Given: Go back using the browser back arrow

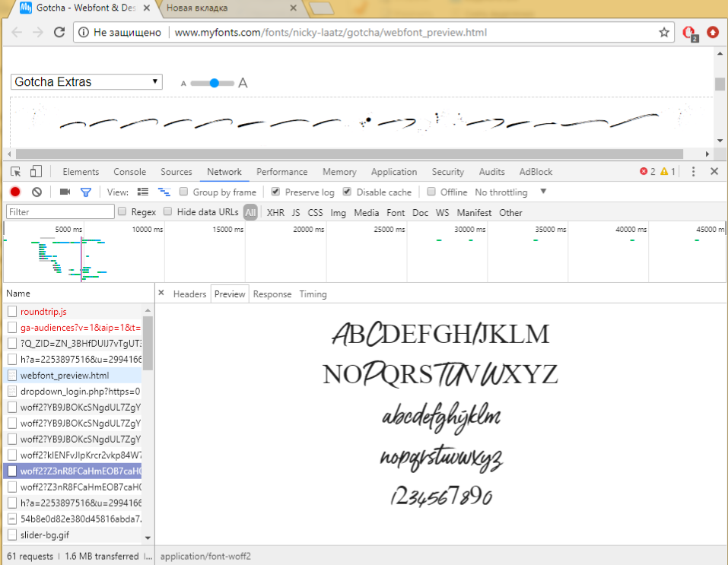Looking at the screenshot, I should tap(17, 33).
